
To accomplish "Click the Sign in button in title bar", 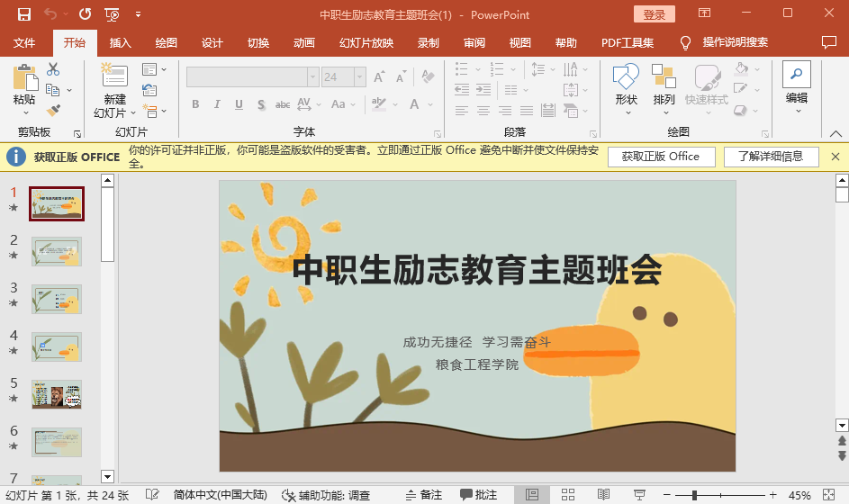I will [x=654, y=14].
